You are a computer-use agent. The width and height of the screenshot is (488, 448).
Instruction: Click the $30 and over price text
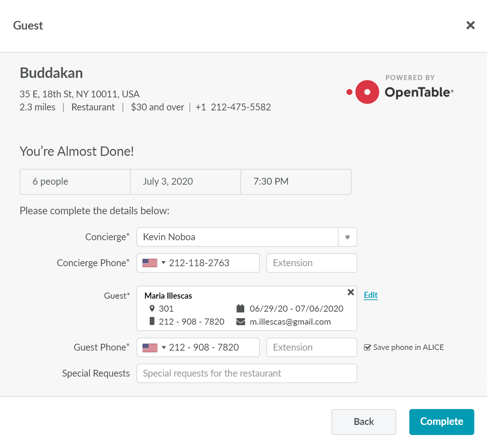[x=157, y=107]
